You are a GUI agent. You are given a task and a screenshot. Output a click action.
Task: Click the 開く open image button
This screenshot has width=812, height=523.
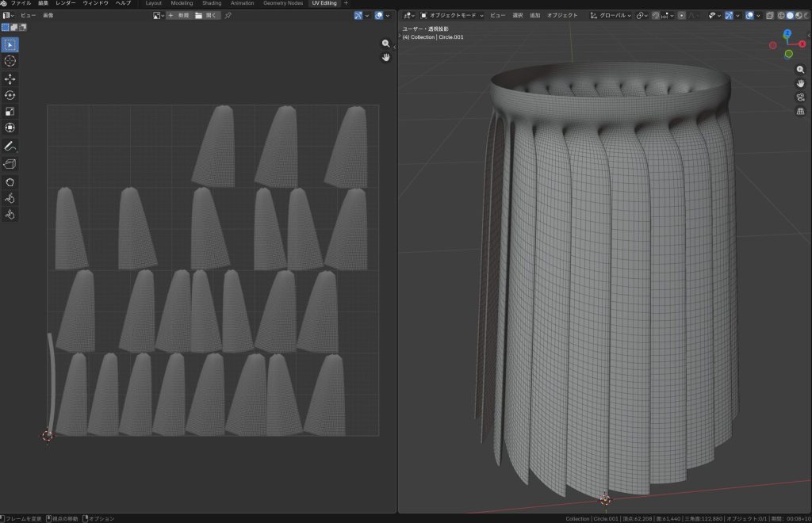click(x=207, y=15)
